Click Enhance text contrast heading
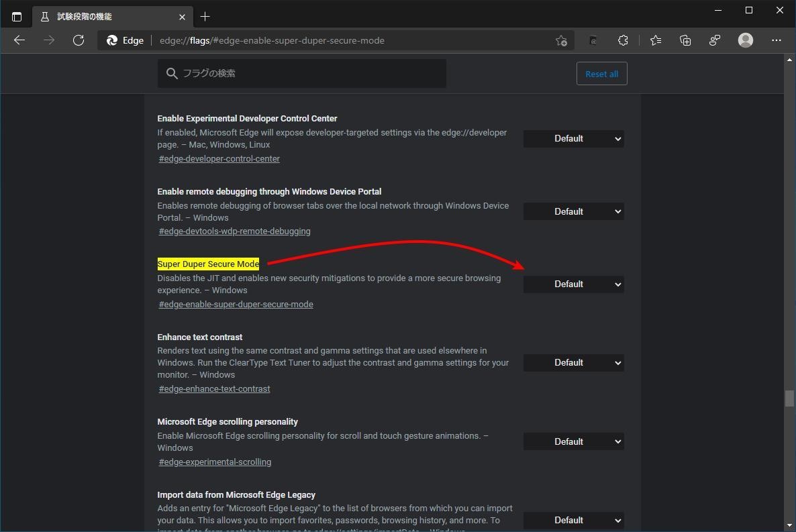 (x=199, y=337)
